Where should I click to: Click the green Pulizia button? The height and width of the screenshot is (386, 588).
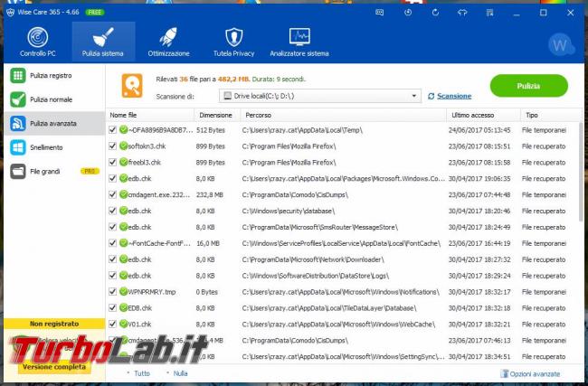[529, 86]
